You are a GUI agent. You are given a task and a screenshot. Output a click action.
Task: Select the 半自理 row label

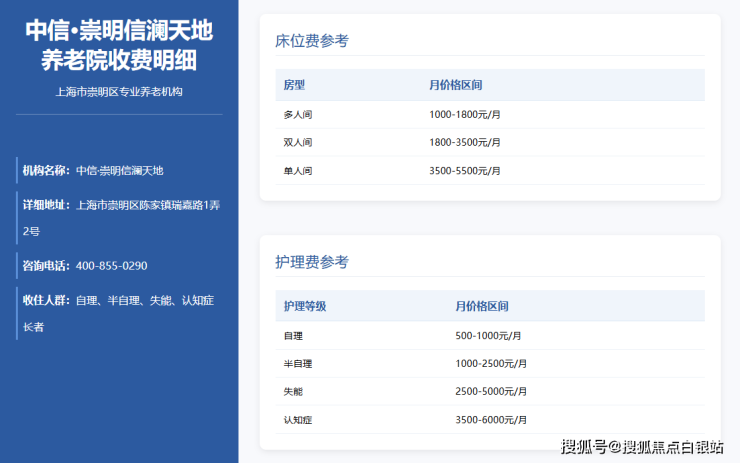pos(297,364)
